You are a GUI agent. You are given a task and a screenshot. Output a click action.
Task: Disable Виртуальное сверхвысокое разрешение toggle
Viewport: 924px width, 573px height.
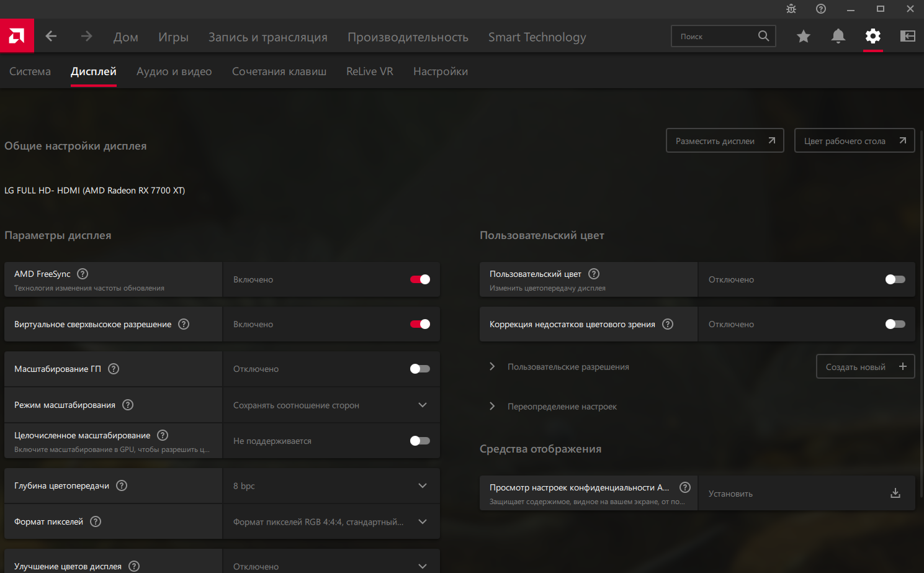(420, 324)
